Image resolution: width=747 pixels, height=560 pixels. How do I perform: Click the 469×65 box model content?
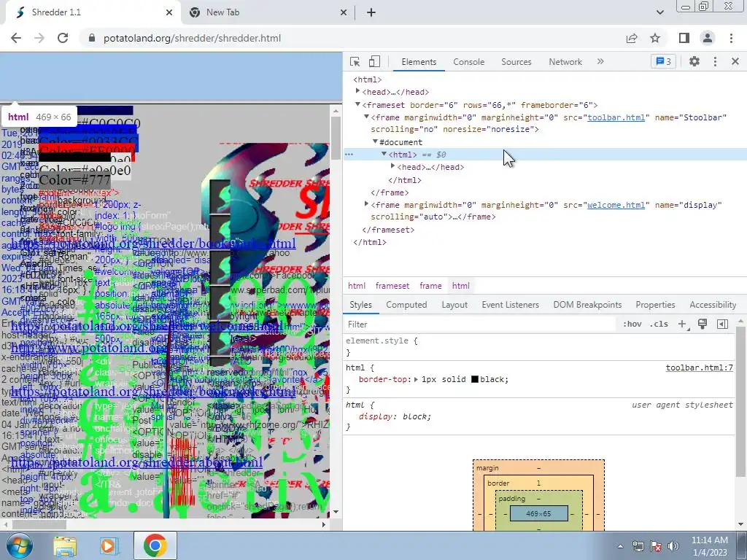tap(539, 514)
